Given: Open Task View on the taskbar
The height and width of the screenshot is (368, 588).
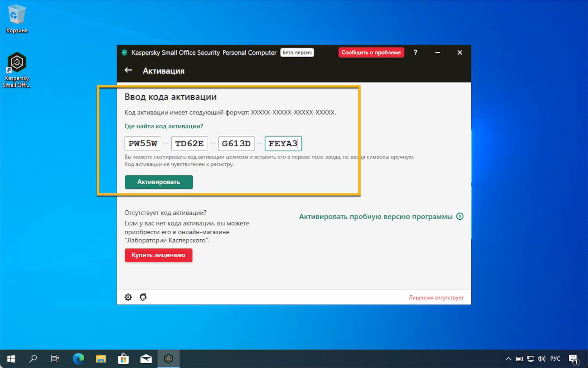Looking at the screenshot, I should click(55, 359).
